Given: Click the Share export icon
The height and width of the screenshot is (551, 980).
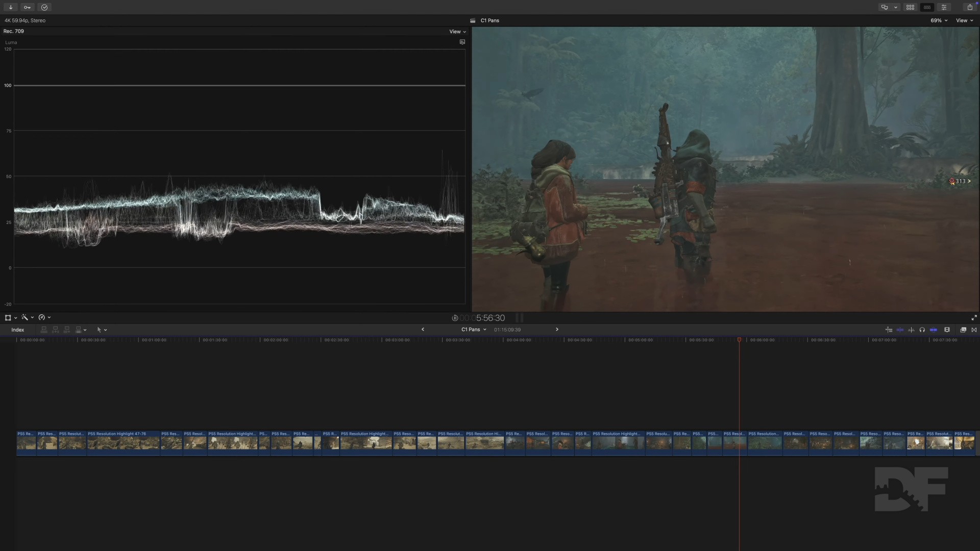Looking at the screenshot, I should pyautogui.click(x=970, y=7).
